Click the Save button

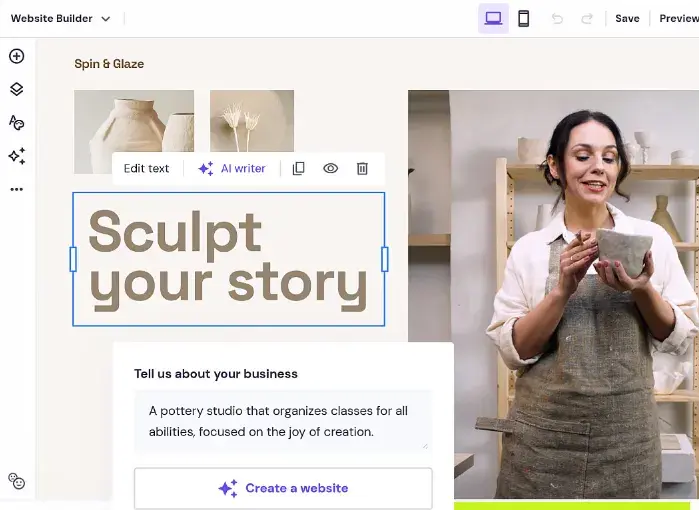[x=627, y=18]
